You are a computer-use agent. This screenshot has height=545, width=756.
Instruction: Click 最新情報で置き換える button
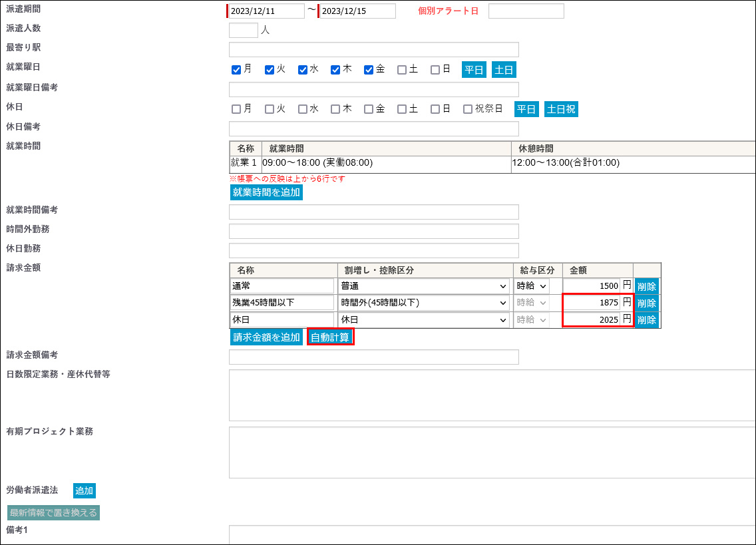click(53, 512)
